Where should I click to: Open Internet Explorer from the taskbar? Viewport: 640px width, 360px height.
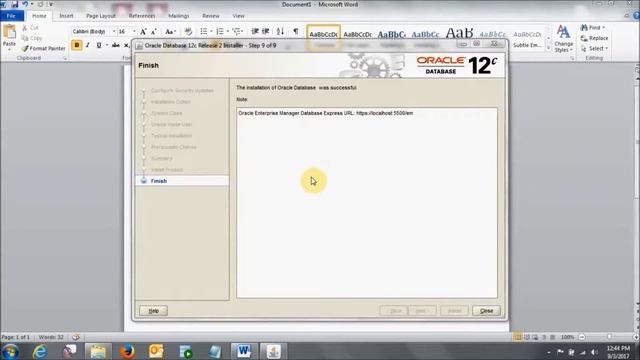[x=40, y=351]
